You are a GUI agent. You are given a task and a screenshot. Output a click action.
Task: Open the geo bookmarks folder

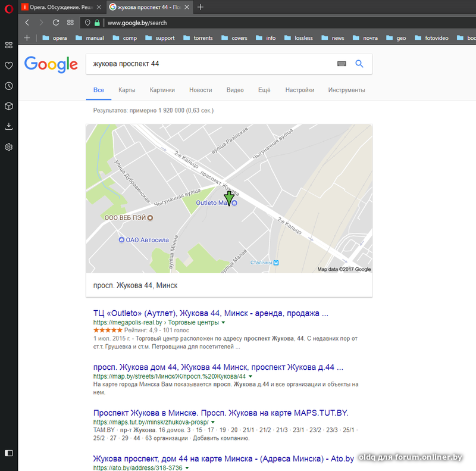(396, 38)
